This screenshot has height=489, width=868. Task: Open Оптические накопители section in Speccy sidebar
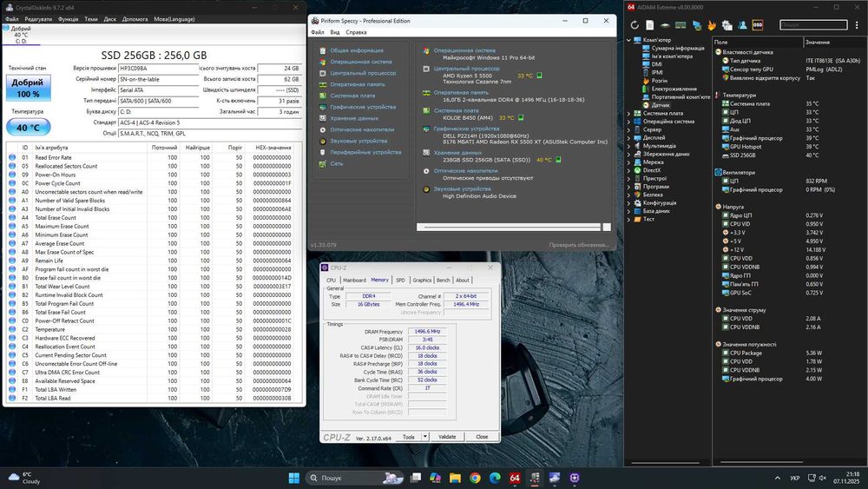coord(362,129)
